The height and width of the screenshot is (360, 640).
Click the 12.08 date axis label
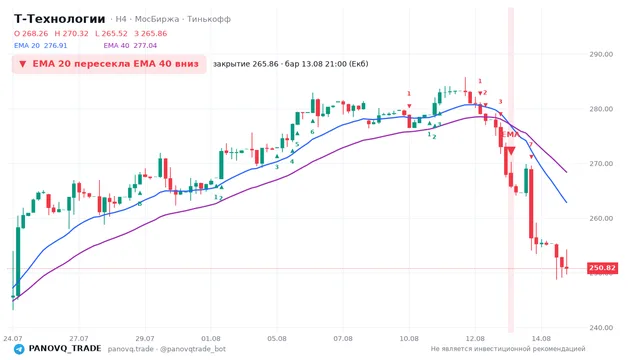tap(475, 338)
